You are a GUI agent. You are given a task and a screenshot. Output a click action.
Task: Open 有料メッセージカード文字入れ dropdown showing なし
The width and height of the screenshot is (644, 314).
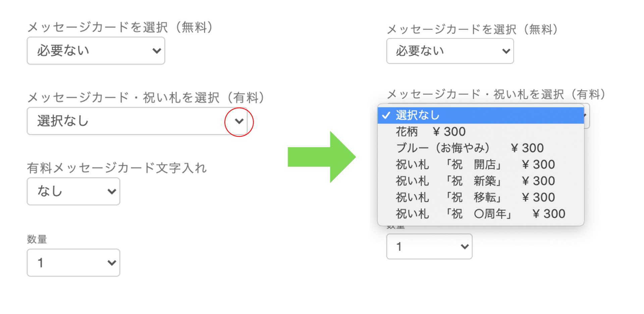73,191
